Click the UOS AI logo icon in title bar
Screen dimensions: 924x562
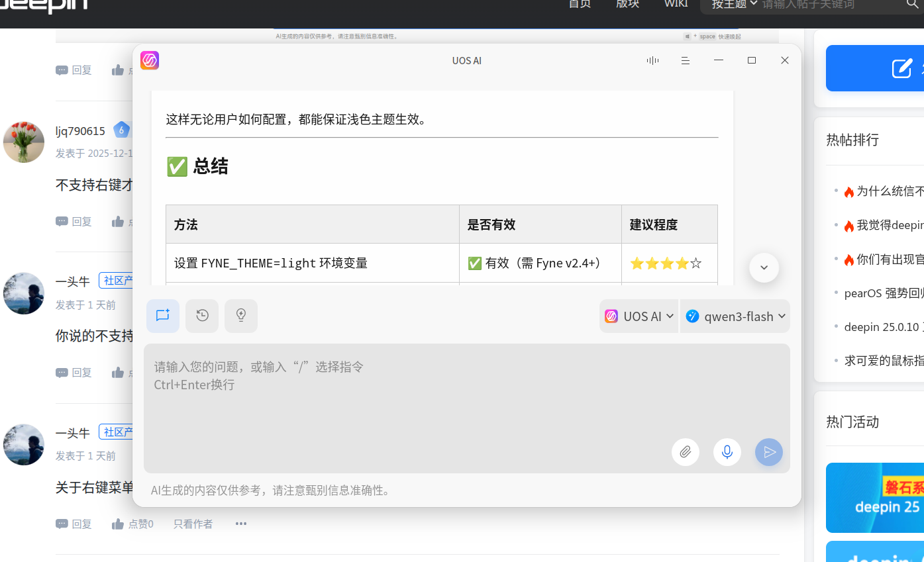[x=150, y=60]
